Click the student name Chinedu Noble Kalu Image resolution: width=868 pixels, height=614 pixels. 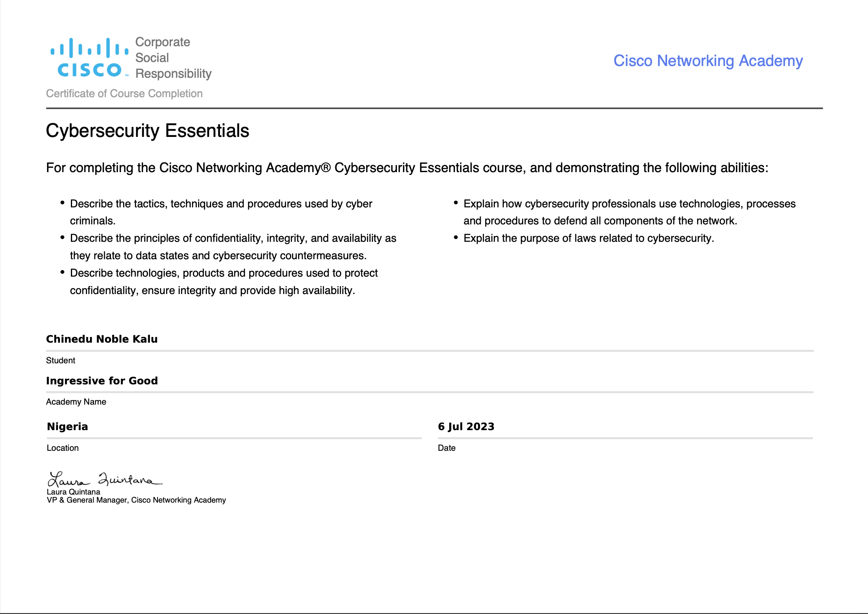102,339
